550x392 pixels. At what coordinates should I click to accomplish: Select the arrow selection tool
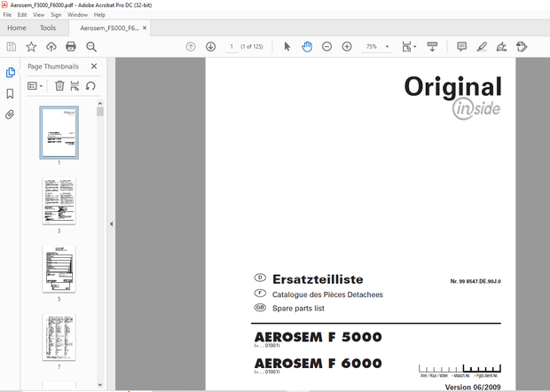(287, 47)
